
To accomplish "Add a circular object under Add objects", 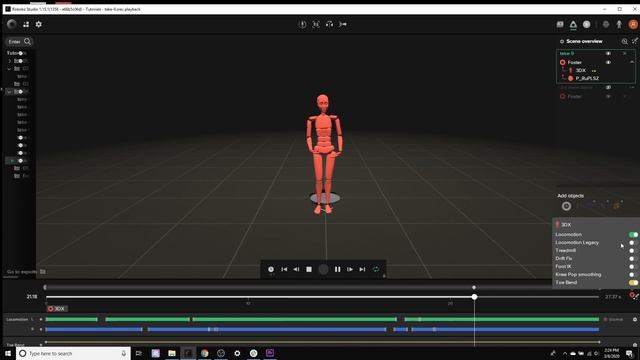I will [566, 206].
